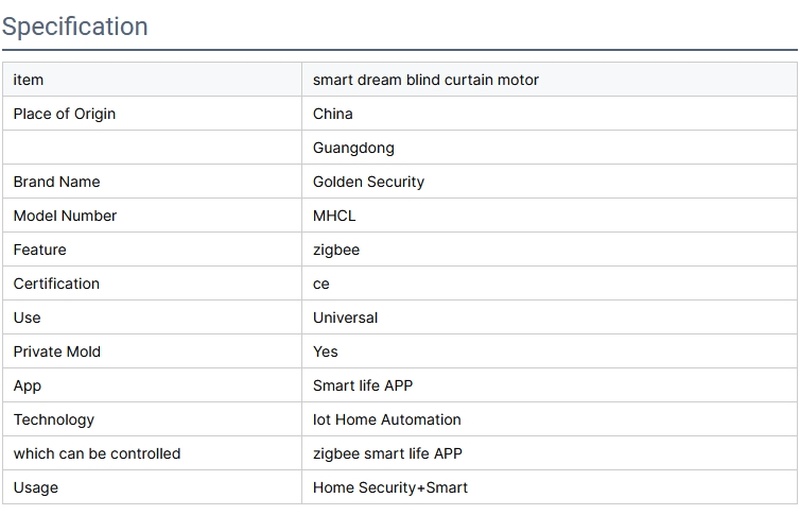Select the Place of Origin label
The width and height of the screenshot is (800, 515).
pyautogui.click(x=64, y=114)
